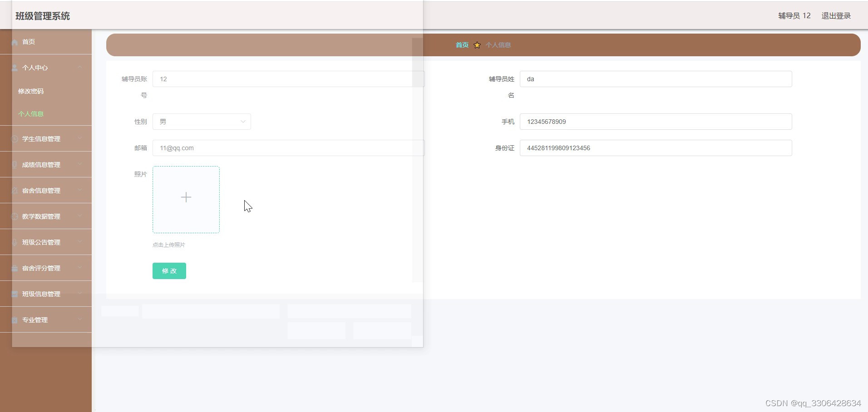This screenshot has height=412, width=868.
Task: Click the icon beside 成绩信息管理
Action: click(15, 165)
